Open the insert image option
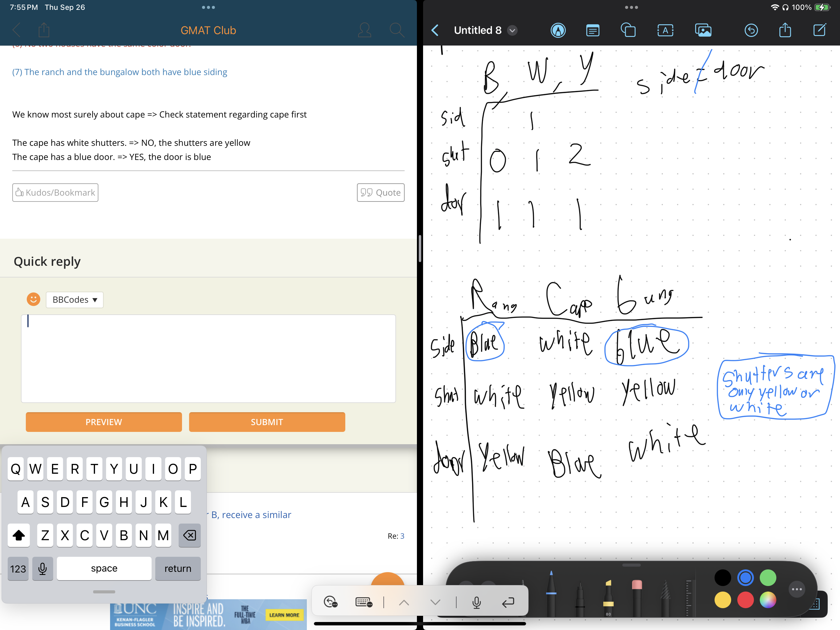The width and height of the screenshot is (840, 630). 703,30
